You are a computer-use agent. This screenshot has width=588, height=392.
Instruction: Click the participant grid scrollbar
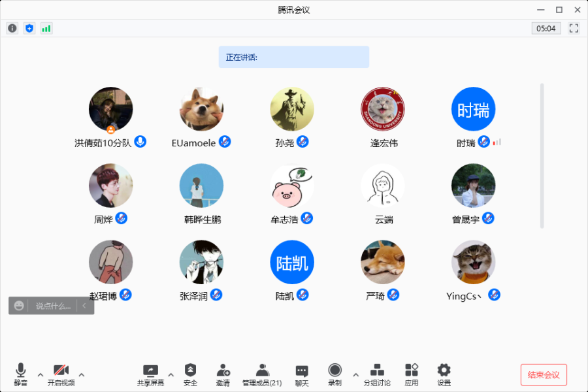click(x=542, y=155)
